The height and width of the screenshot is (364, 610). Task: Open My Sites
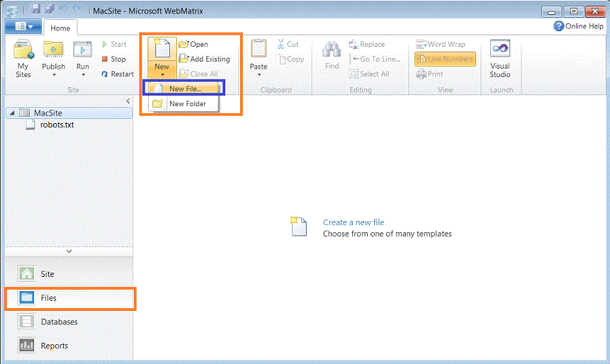[23, 59]
